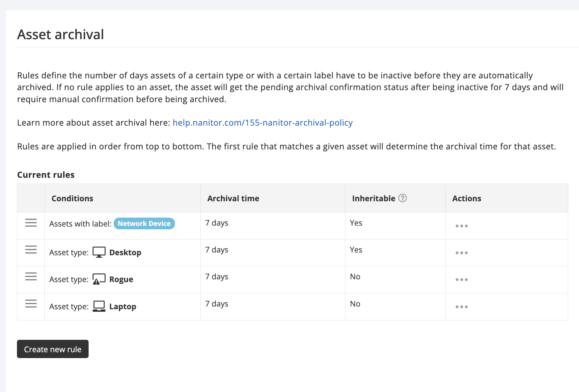The image size is (579, 392).
Task: Click the Actions column header
Action: point(466,198)
